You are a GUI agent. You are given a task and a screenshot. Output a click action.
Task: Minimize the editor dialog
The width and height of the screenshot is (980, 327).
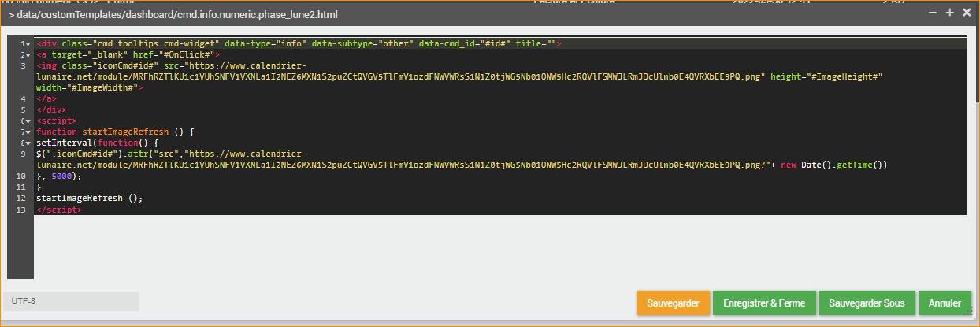coord(933,13)
